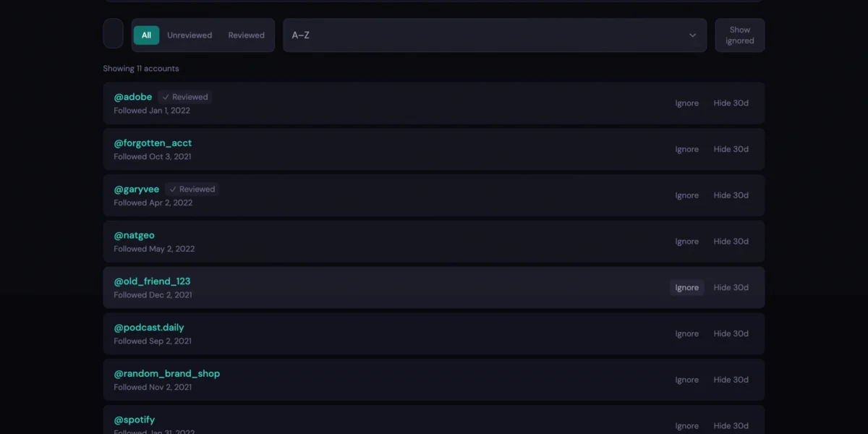Select the All filter tab
Viewport: 868px width, 434px height.
coord(146,35)
